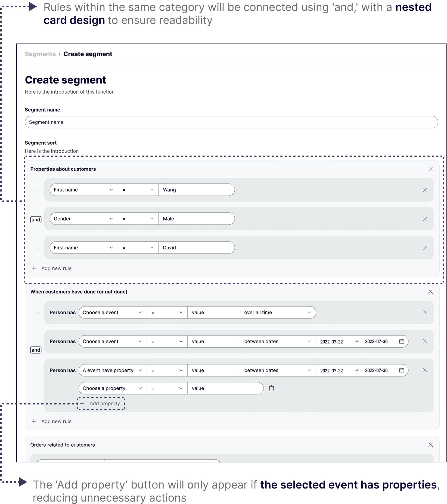
Task: Open the calendar icon in the second event rule
Action: [x=402, y=341]
